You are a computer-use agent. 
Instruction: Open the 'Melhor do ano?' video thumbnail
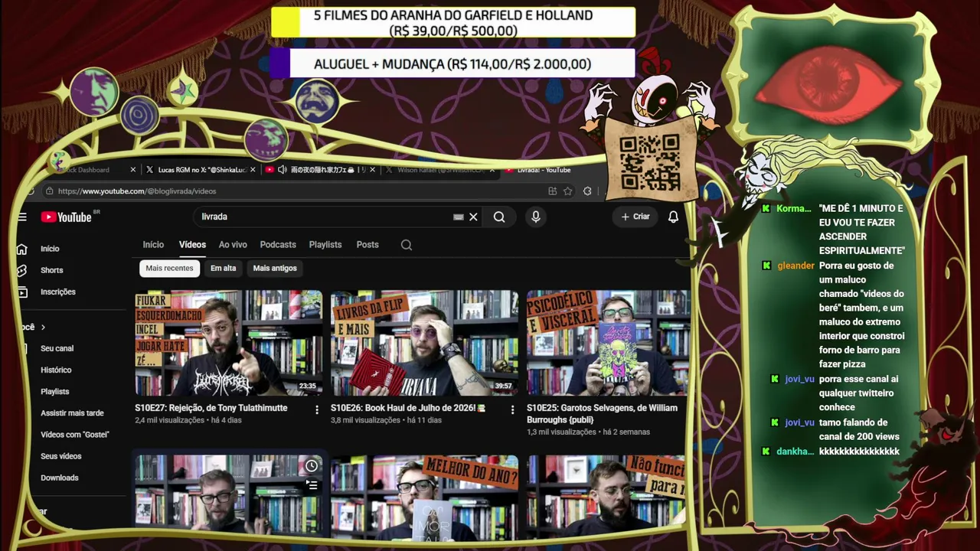click(x=424, y=497)
